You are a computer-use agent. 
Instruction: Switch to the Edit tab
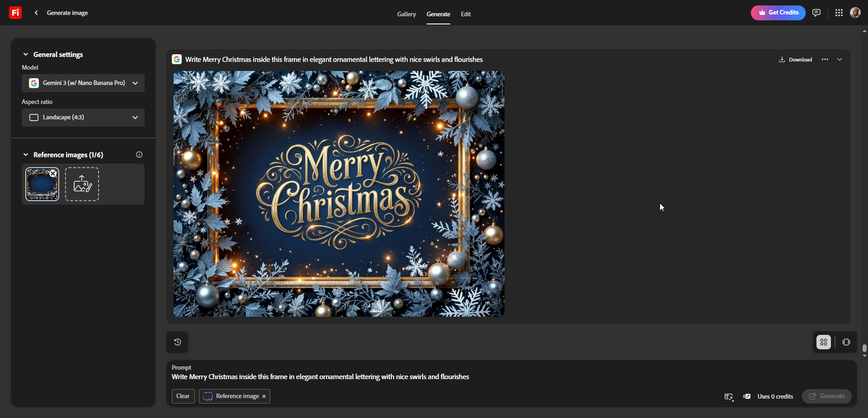point(466,14)
